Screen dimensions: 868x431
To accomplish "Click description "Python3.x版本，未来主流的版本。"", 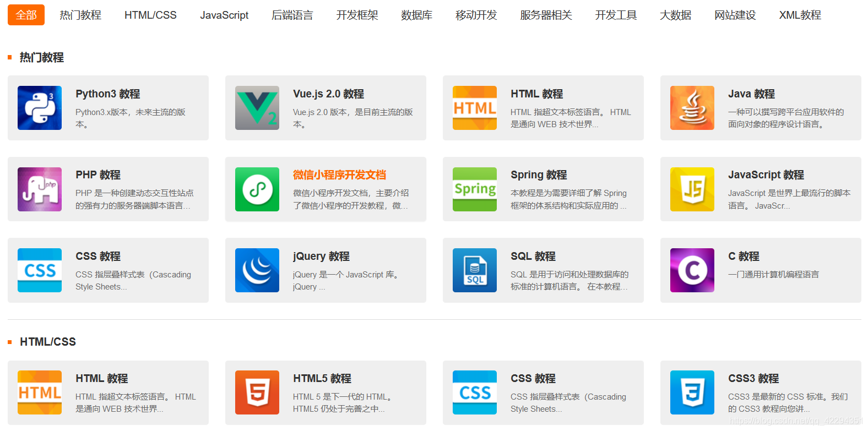I will [131, 118].
